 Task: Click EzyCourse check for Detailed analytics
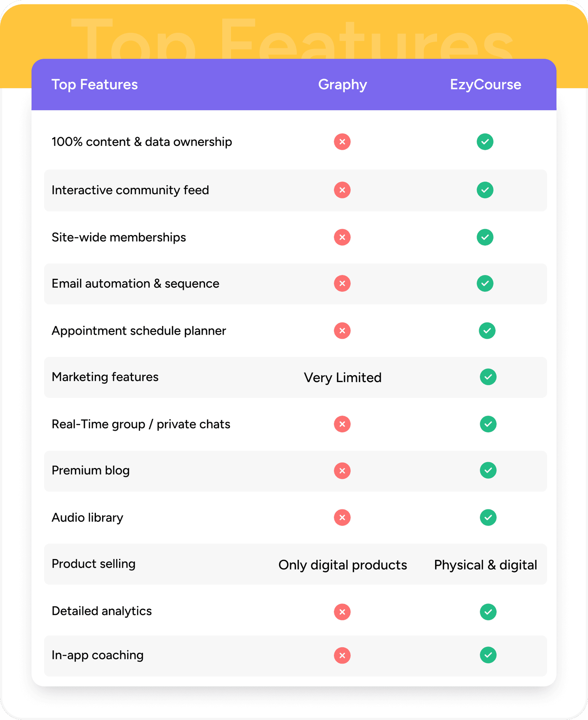pyautogui.click(x=488, y=612)
